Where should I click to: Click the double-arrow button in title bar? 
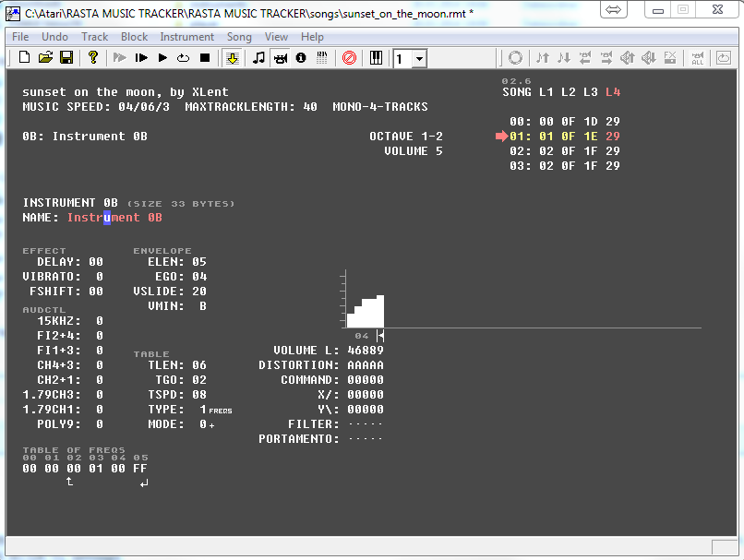pyautogui.click(x=614, y=9)
